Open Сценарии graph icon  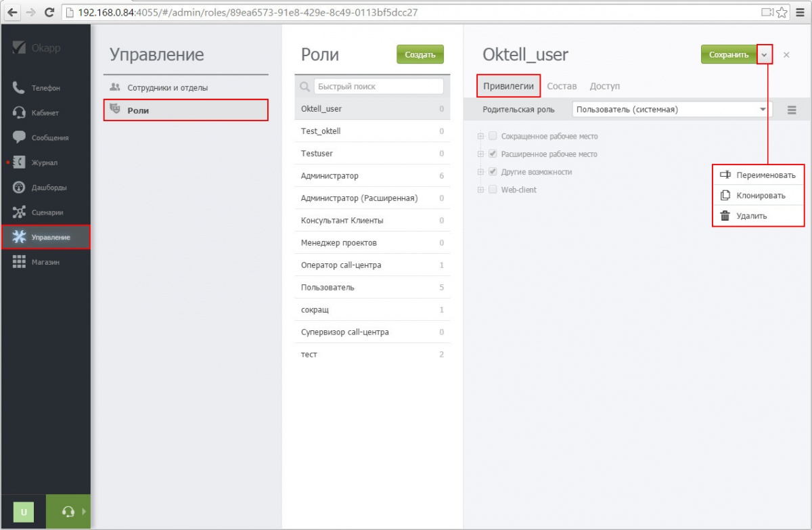click(20, 213)
